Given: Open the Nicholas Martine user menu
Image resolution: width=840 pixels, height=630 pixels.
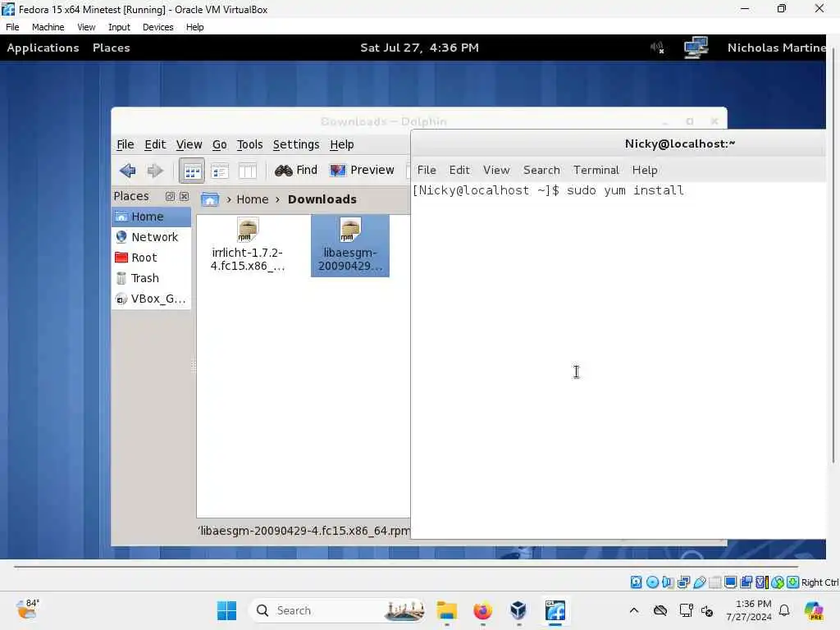Looking at the screenshot, I should [776, 48].
